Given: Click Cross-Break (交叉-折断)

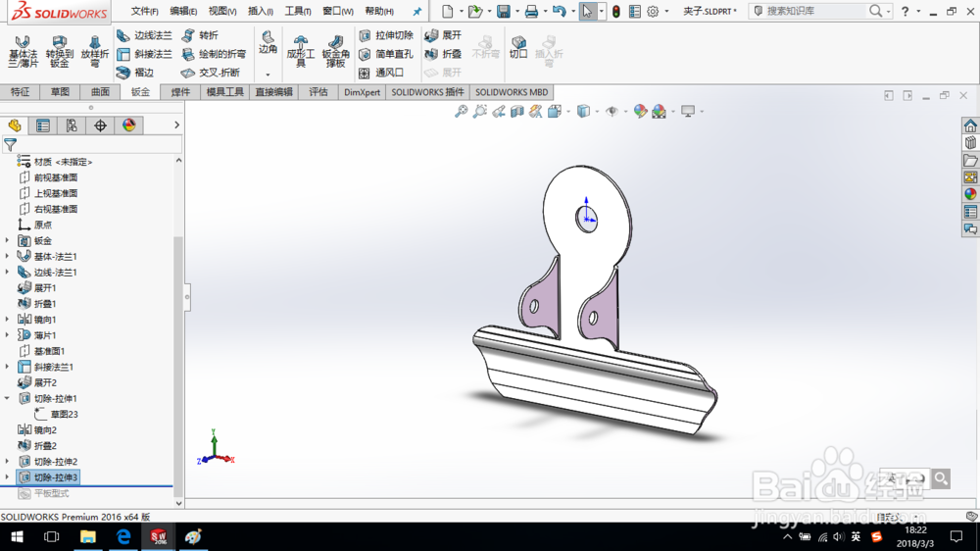Looking at the screenshot, I should tap(211, 73).
